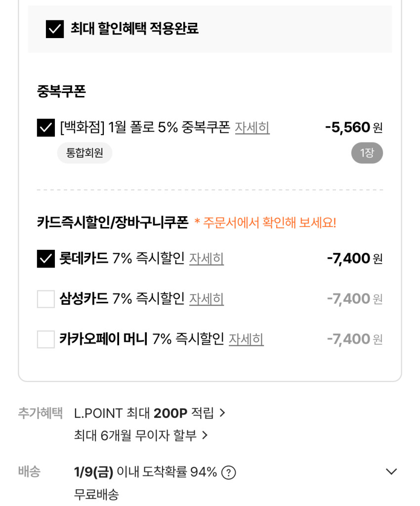The image size is (420, 506).
Task: Tap the 통합회원 membership badge
Action: 84,153
